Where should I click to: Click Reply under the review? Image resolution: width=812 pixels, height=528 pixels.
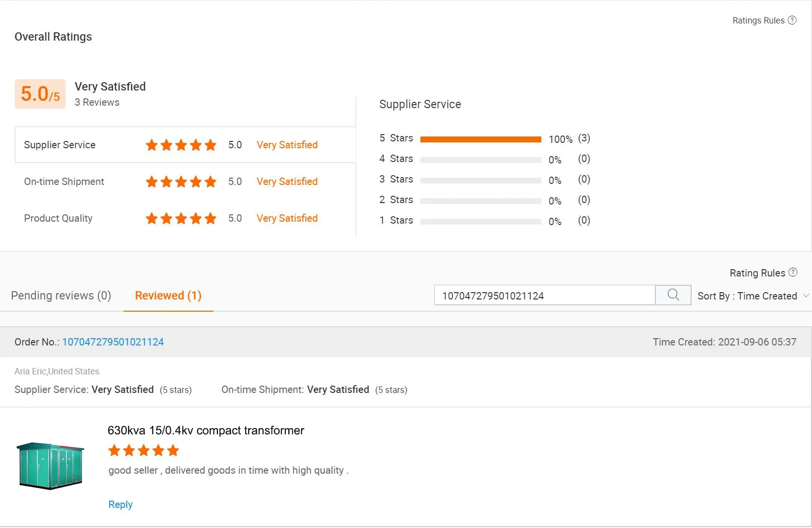120,505
